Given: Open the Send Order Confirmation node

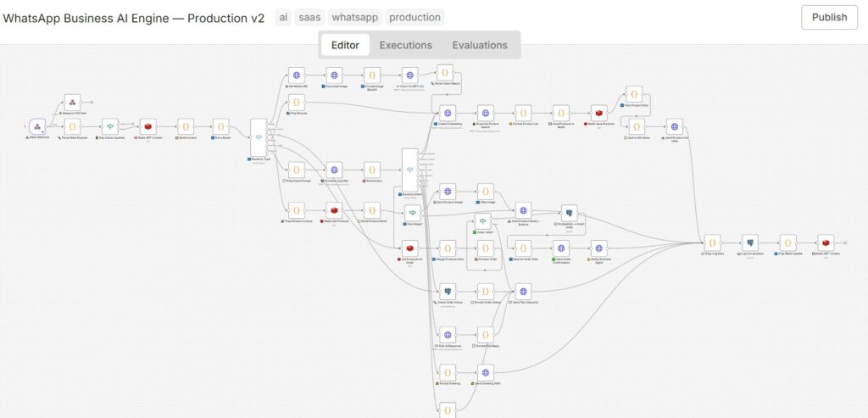Looking at the screenshot, I should click(561, 248).
